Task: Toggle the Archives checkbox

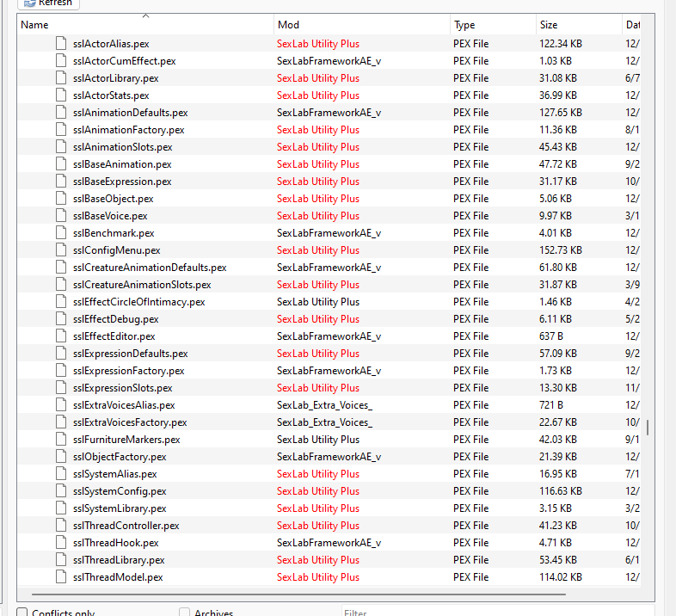Action: 185,612
